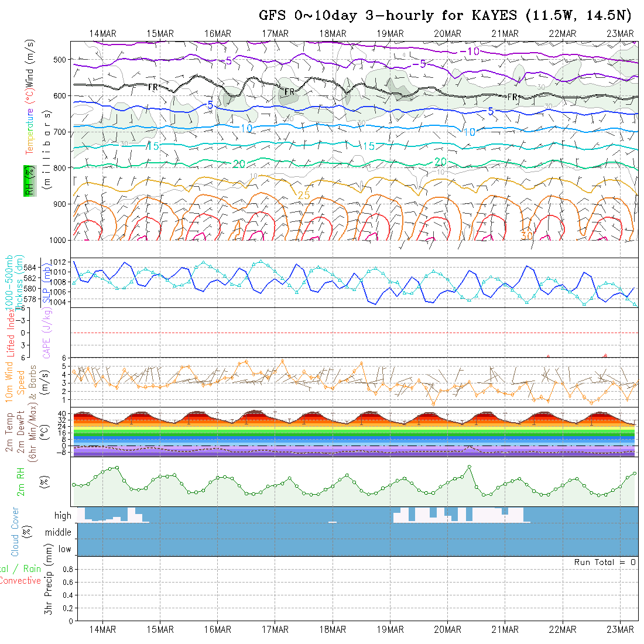Click the 'Run Total = 0' text
Screen dimensions: 644x644
point(605,562)
